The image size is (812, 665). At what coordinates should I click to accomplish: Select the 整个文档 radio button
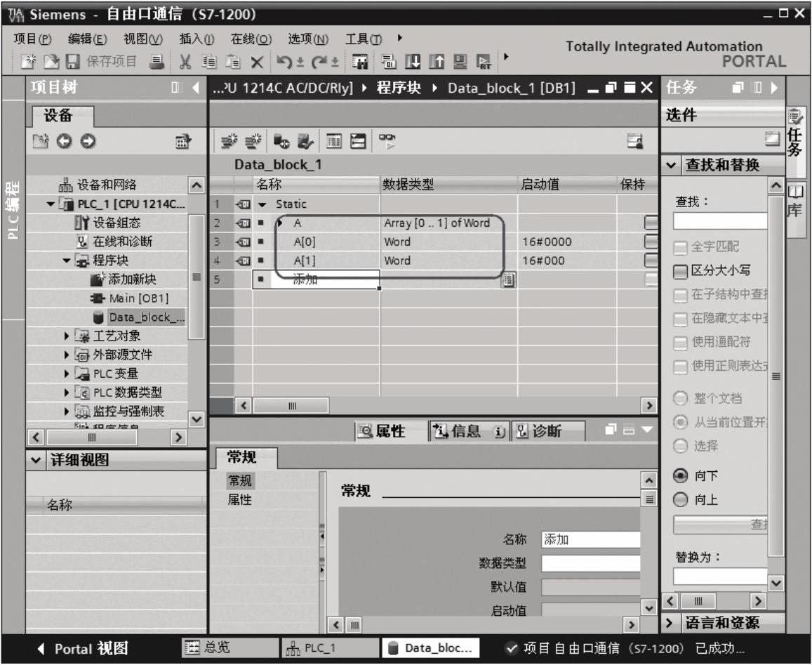[680, 398]
